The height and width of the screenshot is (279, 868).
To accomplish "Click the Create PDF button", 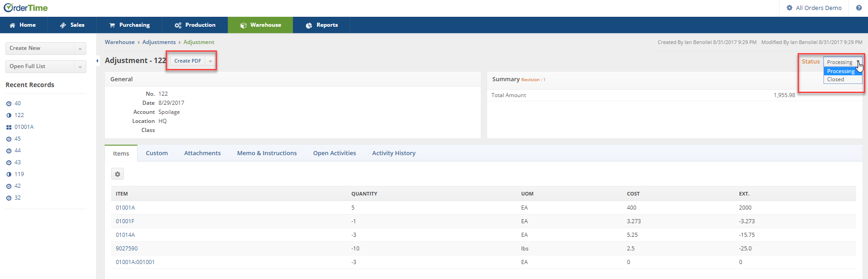I will point(187,61).
